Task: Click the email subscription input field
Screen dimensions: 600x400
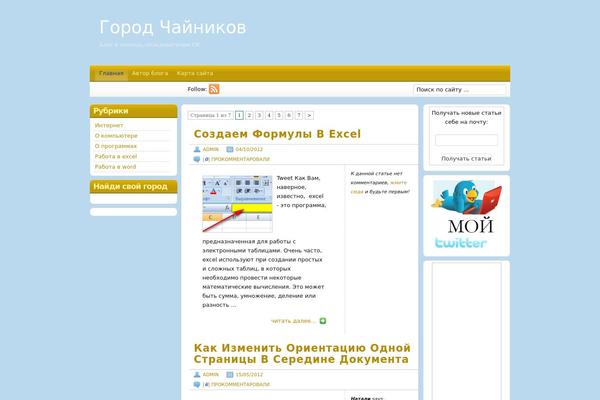Action: (466, 140)
